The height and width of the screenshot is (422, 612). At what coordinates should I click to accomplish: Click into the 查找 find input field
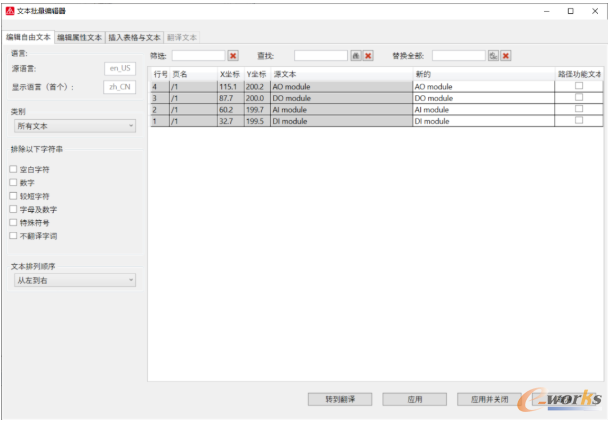point(321,56)
